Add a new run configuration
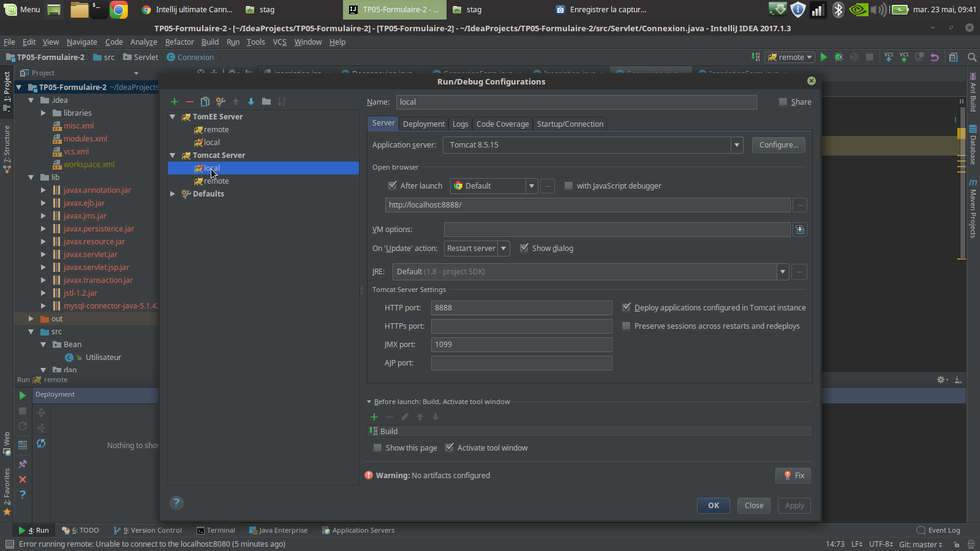Viewport: 980px width, 551px height. (x=175, y=102)
